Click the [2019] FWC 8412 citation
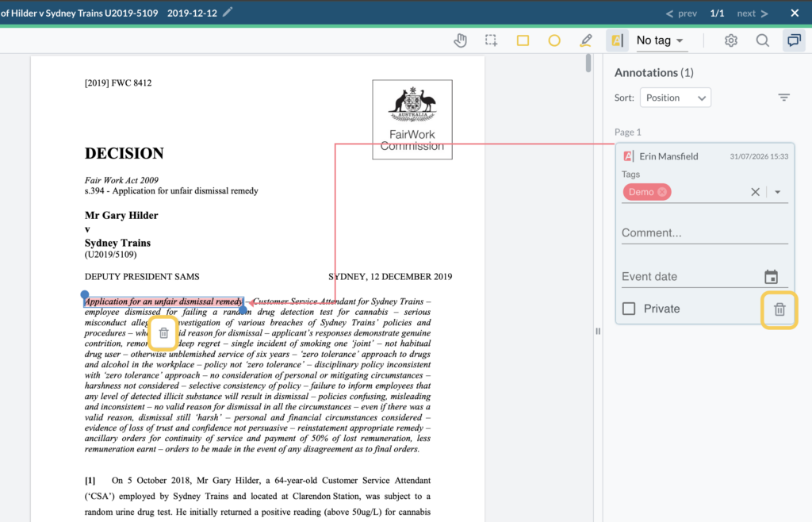Image resolution: width=812 pixels, height=522 pixels. pos(118,83)
